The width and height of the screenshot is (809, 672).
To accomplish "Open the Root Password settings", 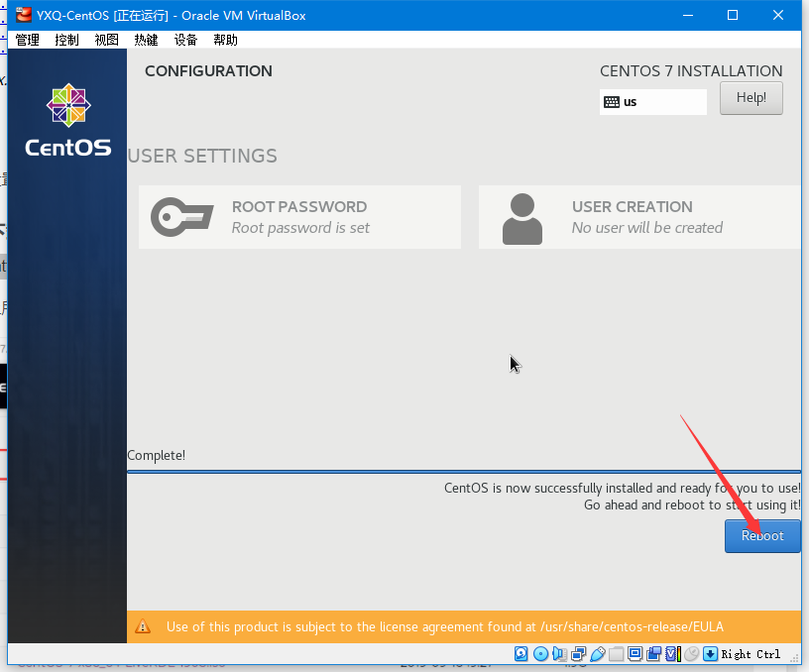I will pyautogui.click(x=299, y=217).
